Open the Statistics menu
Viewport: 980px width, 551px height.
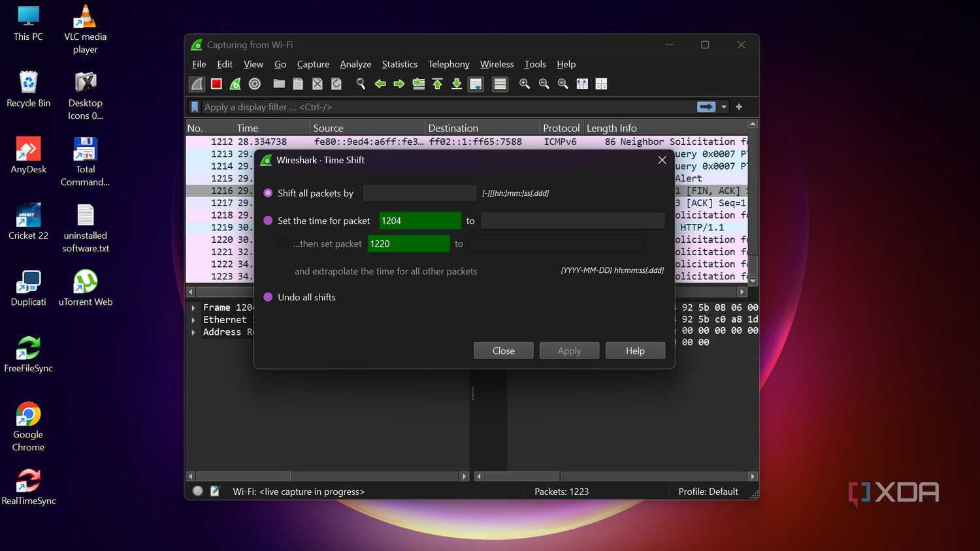coord(400,64)
